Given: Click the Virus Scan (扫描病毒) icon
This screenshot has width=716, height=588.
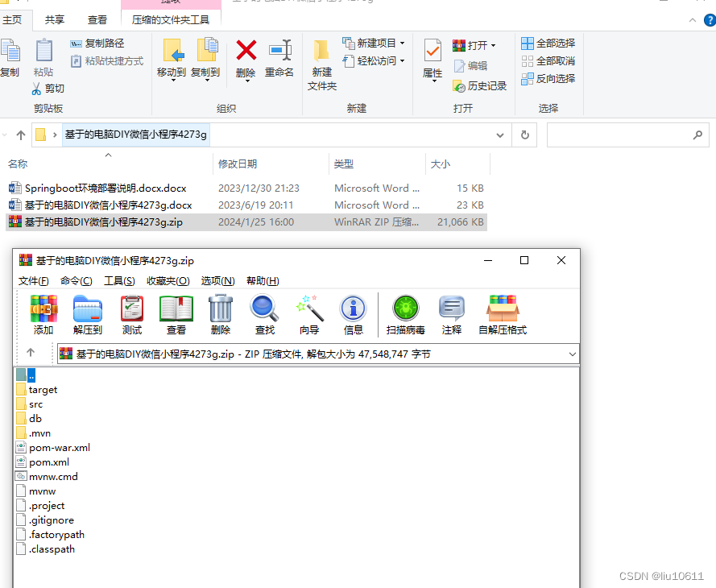Looking at the screenshot, I should (x=405, y=308).
